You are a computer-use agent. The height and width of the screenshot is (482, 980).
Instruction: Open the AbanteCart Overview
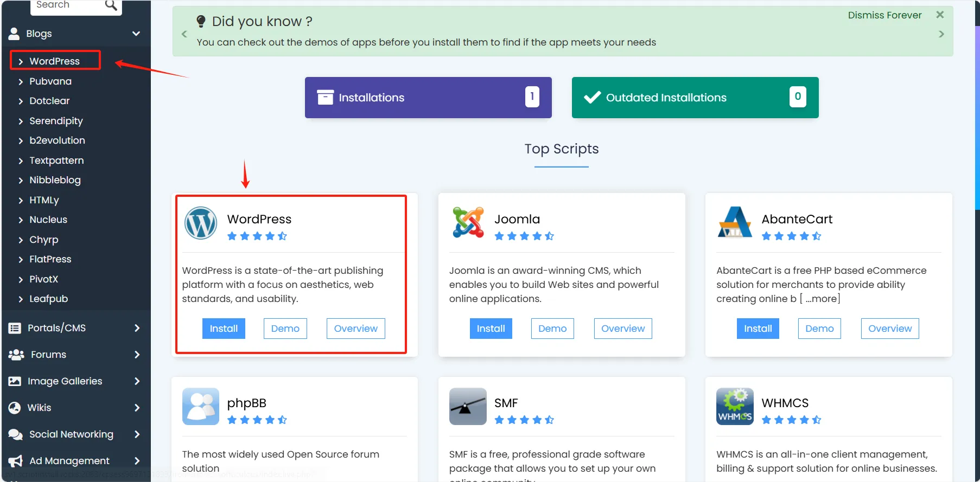pos(890,329)
